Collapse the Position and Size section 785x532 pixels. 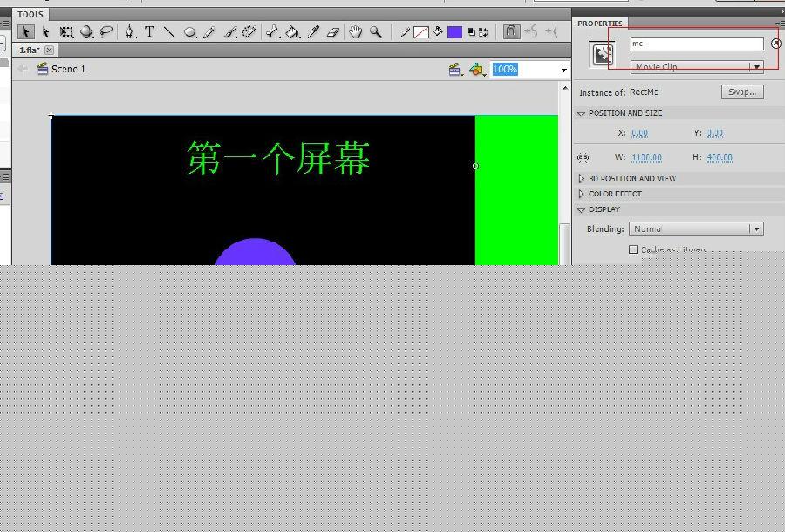click(581, 113)
